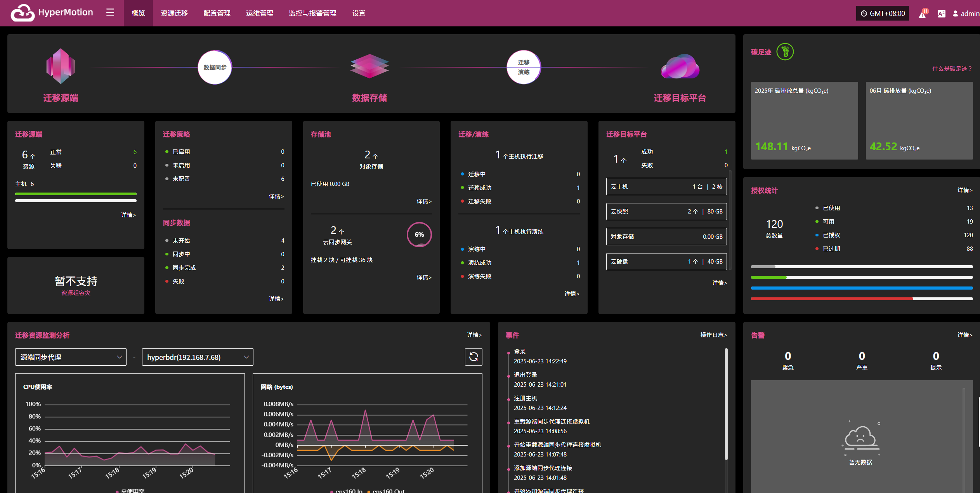Open the 概览 overview tab
980x493 pixels.
click(138, 13)
